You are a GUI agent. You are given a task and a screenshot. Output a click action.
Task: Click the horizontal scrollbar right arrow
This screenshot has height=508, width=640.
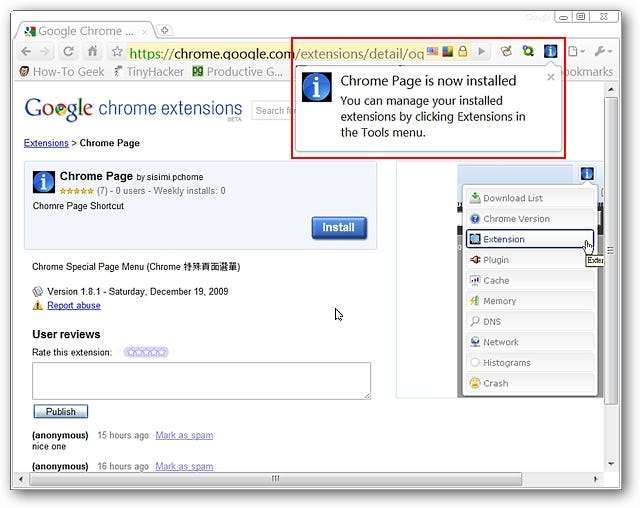click(x=595, y=479)
